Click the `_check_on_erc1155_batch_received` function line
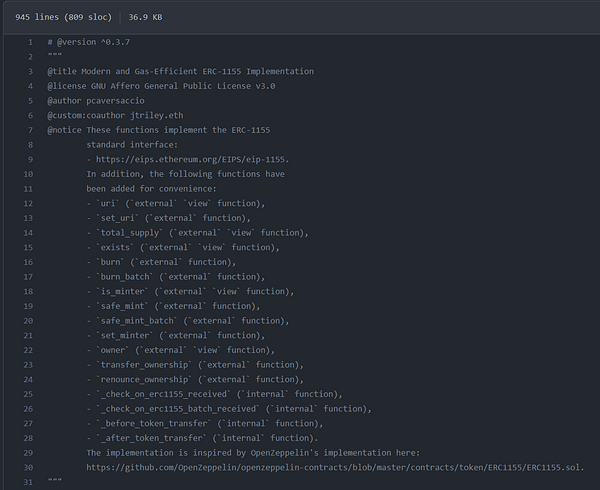The height and width of the screenshot is (490, 600). (x=229, y=409)
